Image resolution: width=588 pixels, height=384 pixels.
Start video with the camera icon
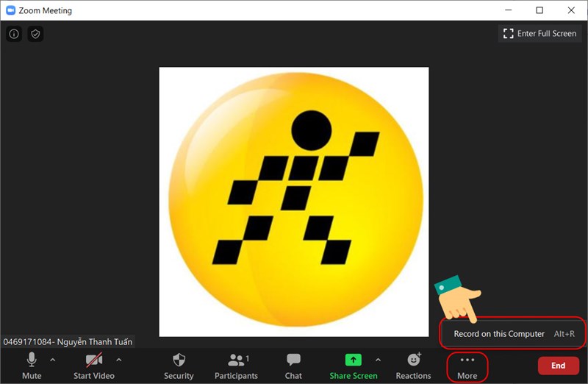(x=94, y=366)
